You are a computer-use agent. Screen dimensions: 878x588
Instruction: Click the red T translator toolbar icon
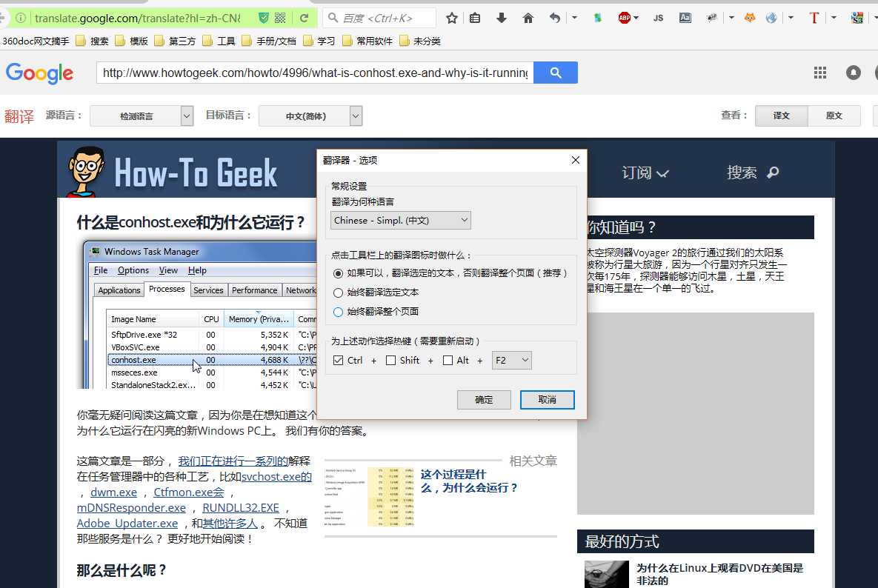[x=814, y=18]
